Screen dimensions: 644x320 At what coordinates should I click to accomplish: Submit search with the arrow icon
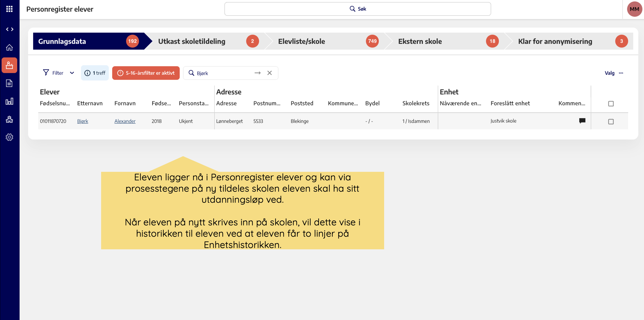pyautogui.click(x=257, y=73)
